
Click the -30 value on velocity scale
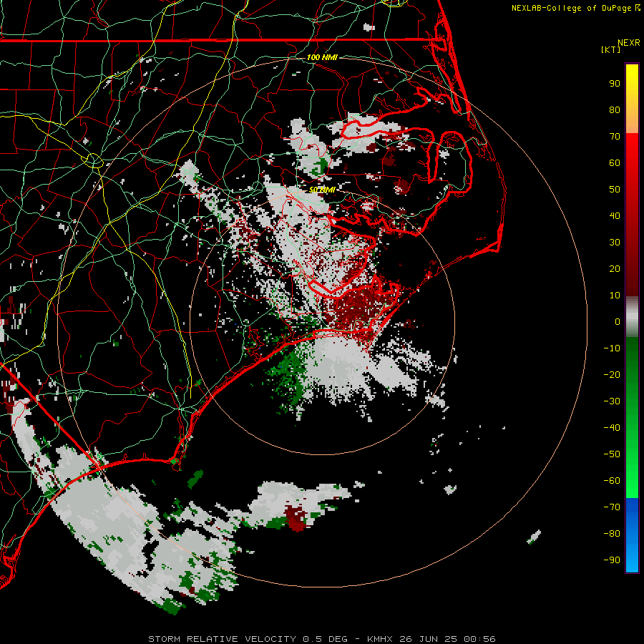(612, 401)
